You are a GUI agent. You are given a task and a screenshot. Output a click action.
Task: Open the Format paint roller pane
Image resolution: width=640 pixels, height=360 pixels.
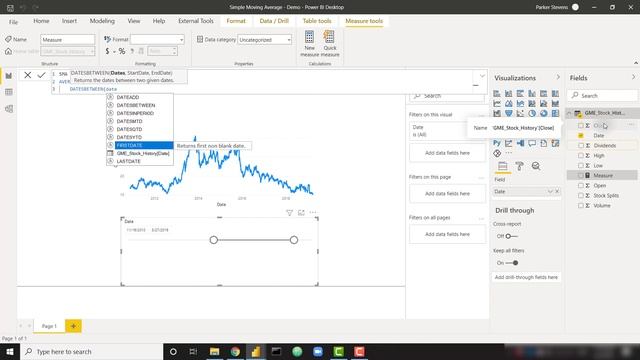click(520, 166)
